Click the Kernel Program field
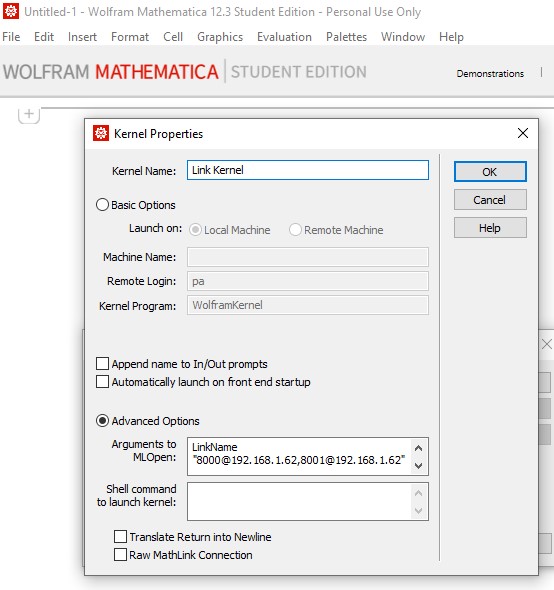Viewport: 554px width, 590px height. (308, 305)
